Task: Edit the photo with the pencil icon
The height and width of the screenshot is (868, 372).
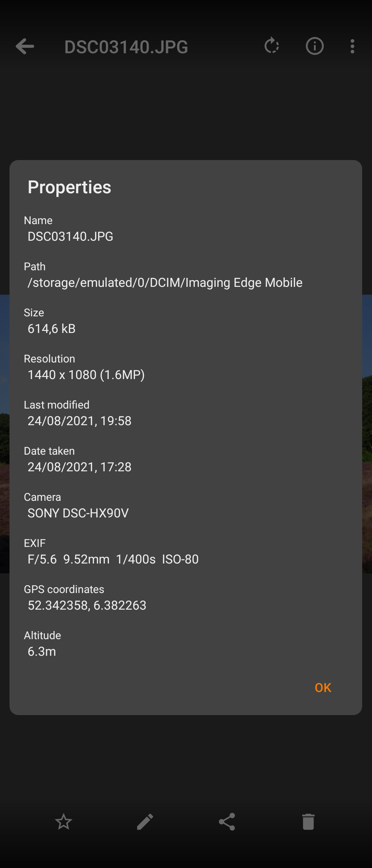Action: click(x=145, y=822)
